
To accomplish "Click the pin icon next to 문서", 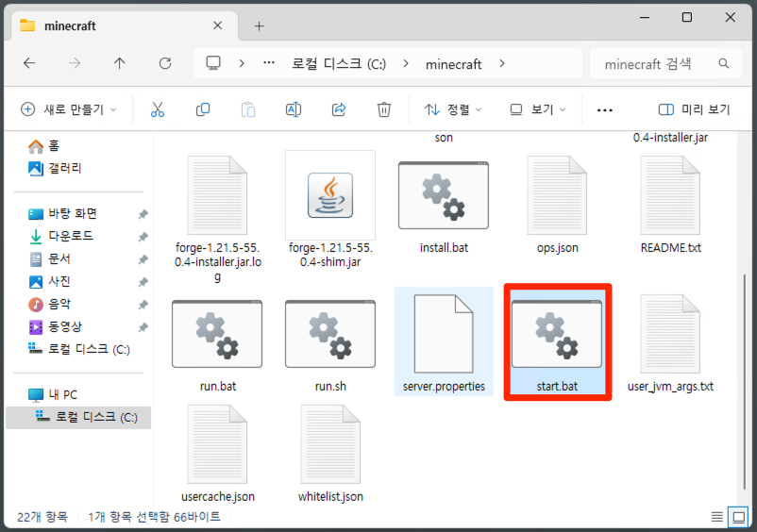I will [x=143, y=259].
